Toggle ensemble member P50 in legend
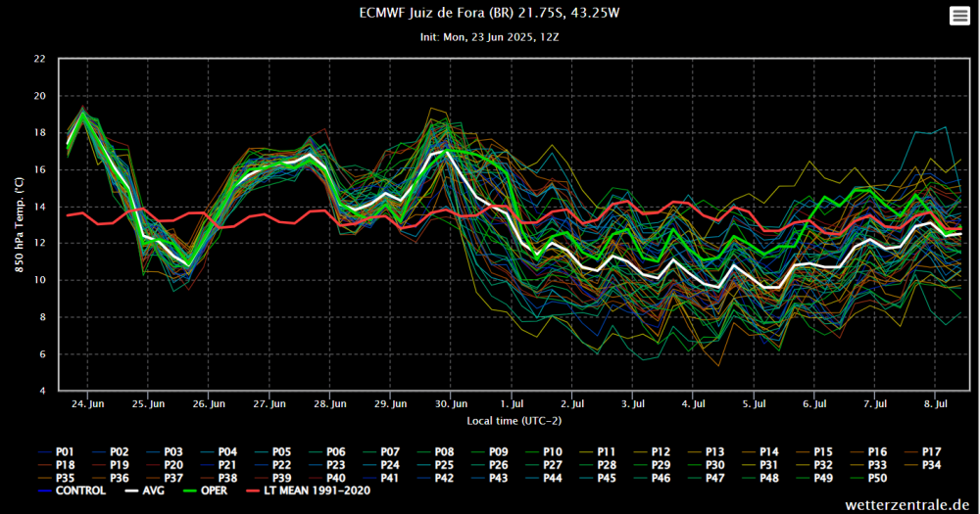Viewport: 980px width, 514px height. pyautogui.click(x=878, y=478)
